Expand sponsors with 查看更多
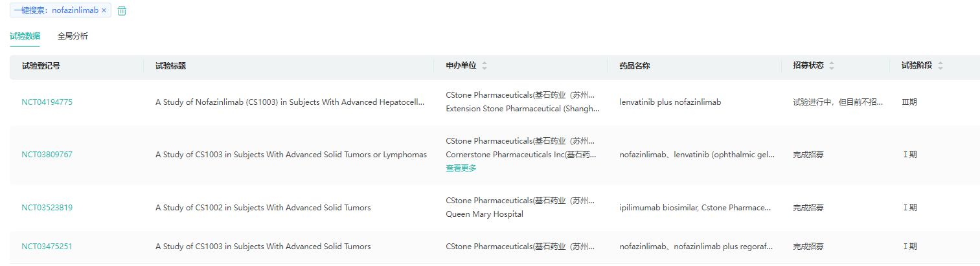 (461, 168)
